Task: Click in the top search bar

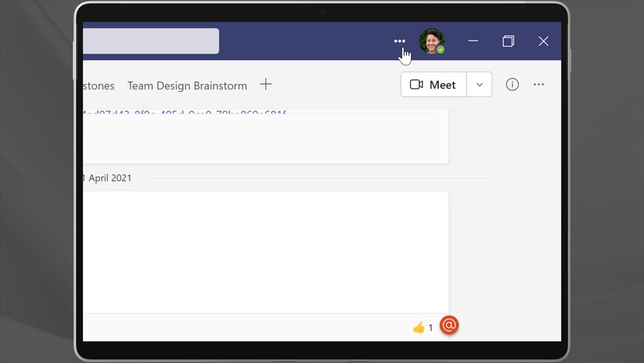Action: 151,41
